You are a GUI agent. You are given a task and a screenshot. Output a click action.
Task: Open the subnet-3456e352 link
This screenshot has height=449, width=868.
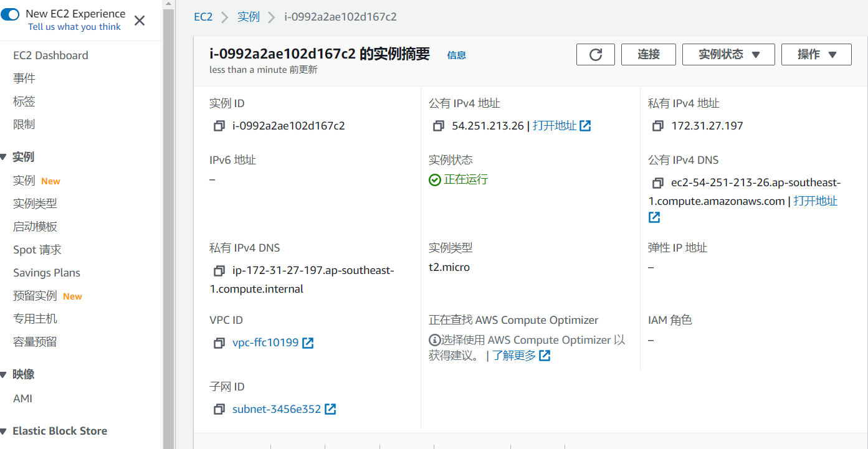click(277, 410)
